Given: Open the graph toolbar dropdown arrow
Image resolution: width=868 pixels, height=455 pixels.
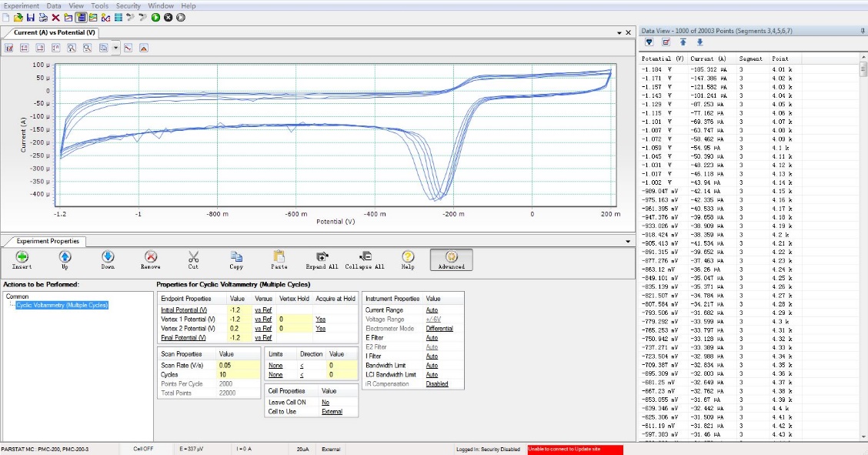Looking at the screenshot, I should point(115,48).
